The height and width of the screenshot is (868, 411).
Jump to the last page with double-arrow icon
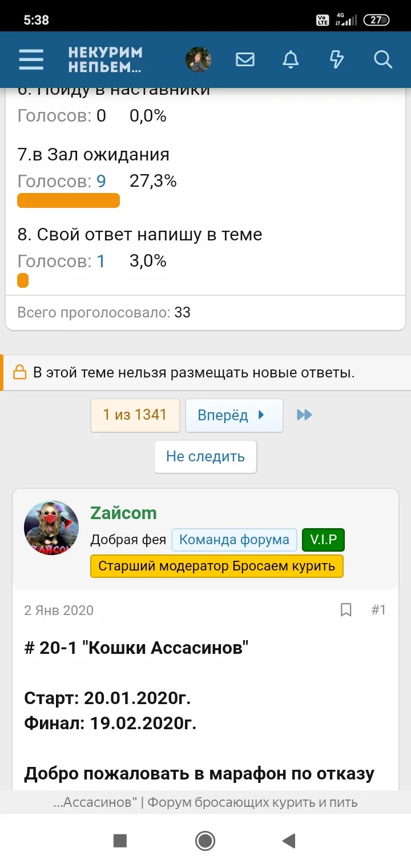304,415
